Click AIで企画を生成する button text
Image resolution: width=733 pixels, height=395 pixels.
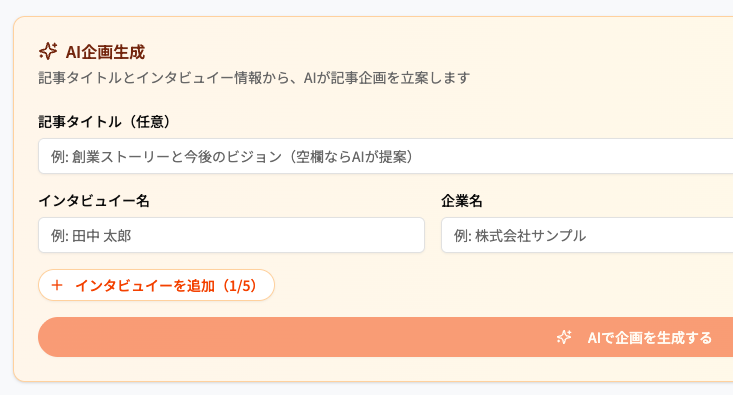click(x=650, y=338)
